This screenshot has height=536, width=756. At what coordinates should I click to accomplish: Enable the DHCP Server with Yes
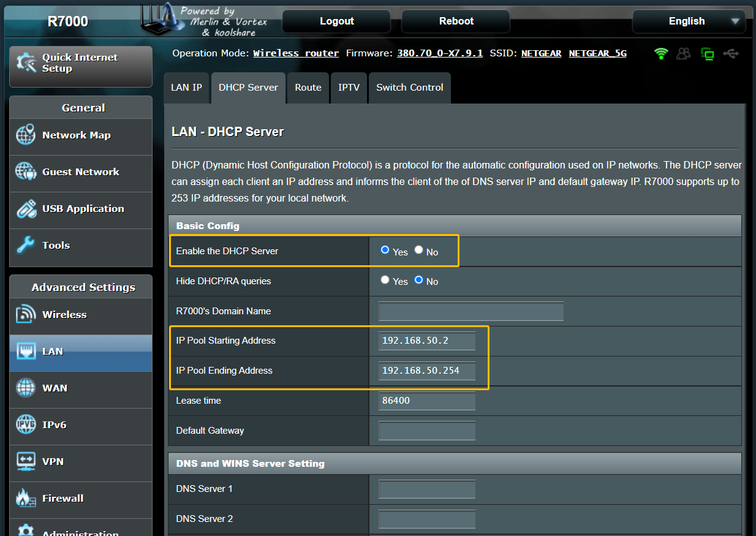click(x=386, y=251)
